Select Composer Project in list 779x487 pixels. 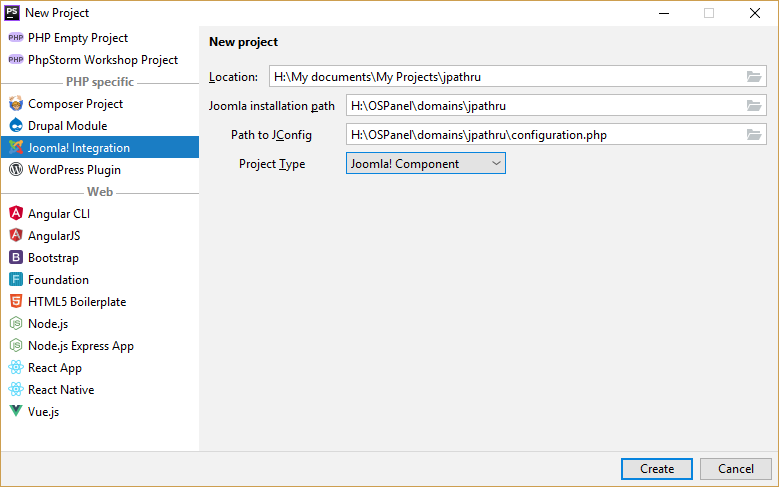100,103
